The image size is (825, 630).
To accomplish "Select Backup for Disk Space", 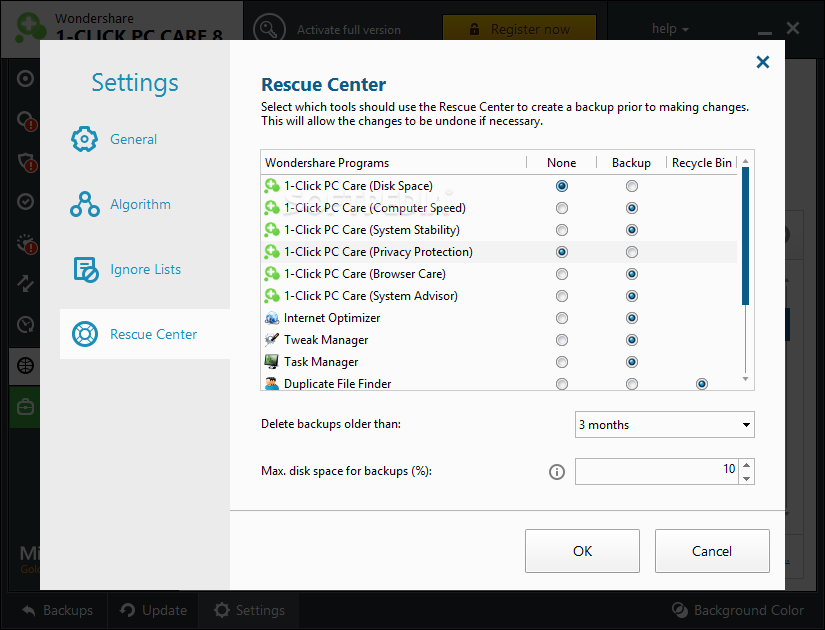I will pyautogui.click(x=632, y=186).
